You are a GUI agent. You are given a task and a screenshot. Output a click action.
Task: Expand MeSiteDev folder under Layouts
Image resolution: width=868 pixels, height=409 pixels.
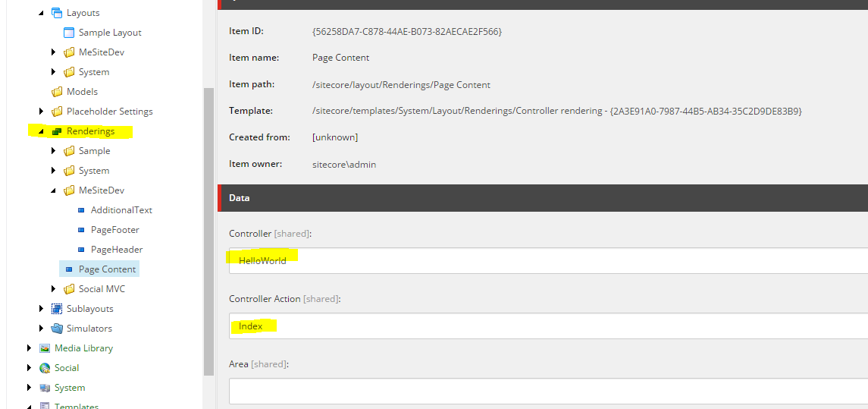[53, 52]
